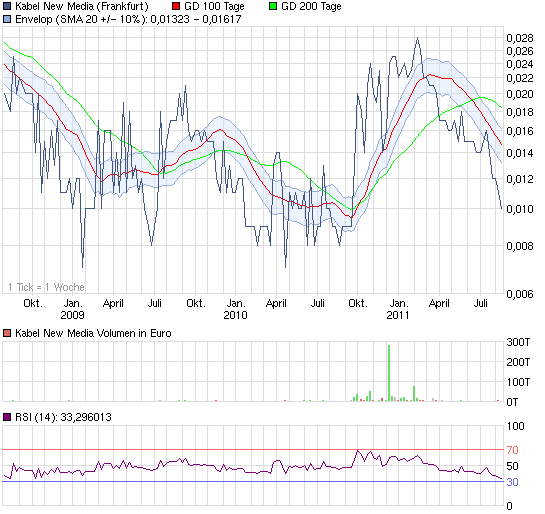Image resolution: width=545 pixels, height=514 pixels.
Task: Click the 'GD 100 Tage' legend label
Action: coord(214,6)
